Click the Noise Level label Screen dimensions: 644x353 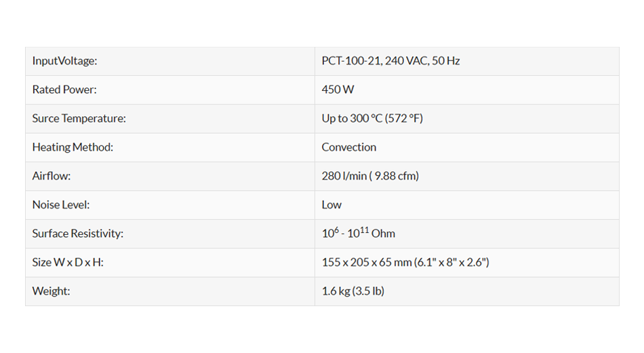pyautogui.click(x=61, y=204)
